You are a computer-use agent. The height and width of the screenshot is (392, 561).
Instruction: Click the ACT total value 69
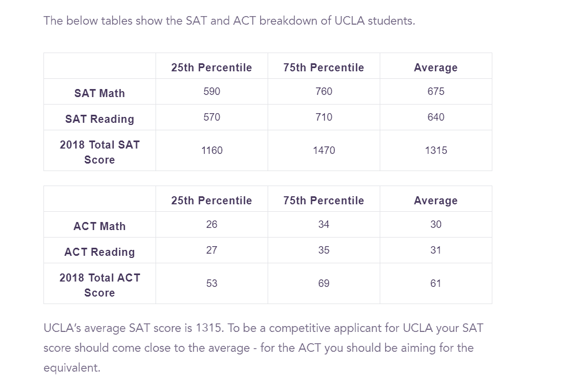coord(324,283)
